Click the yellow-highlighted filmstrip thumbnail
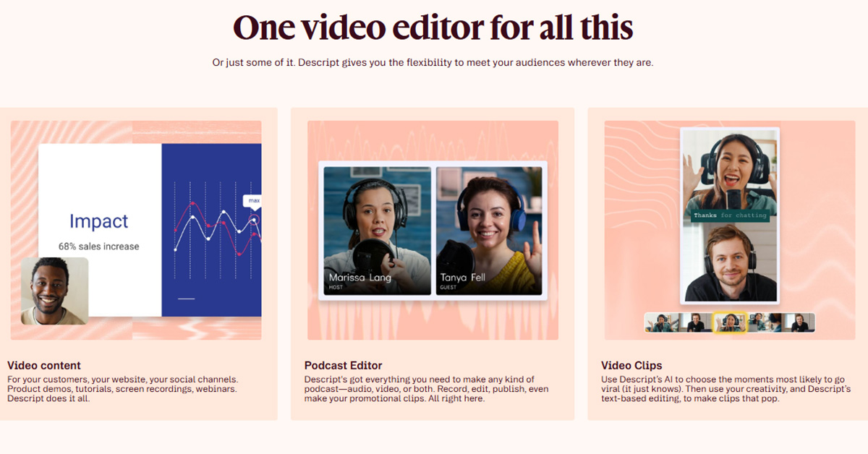This screenshot has width=868, height=454. point(730,322)
